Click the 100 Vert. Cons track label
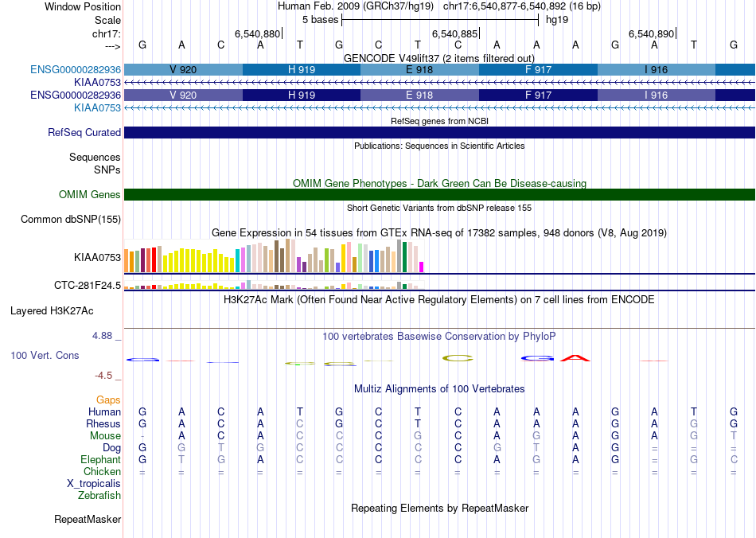Viewport: 756px width, 538px height. [x=45, y=355]
